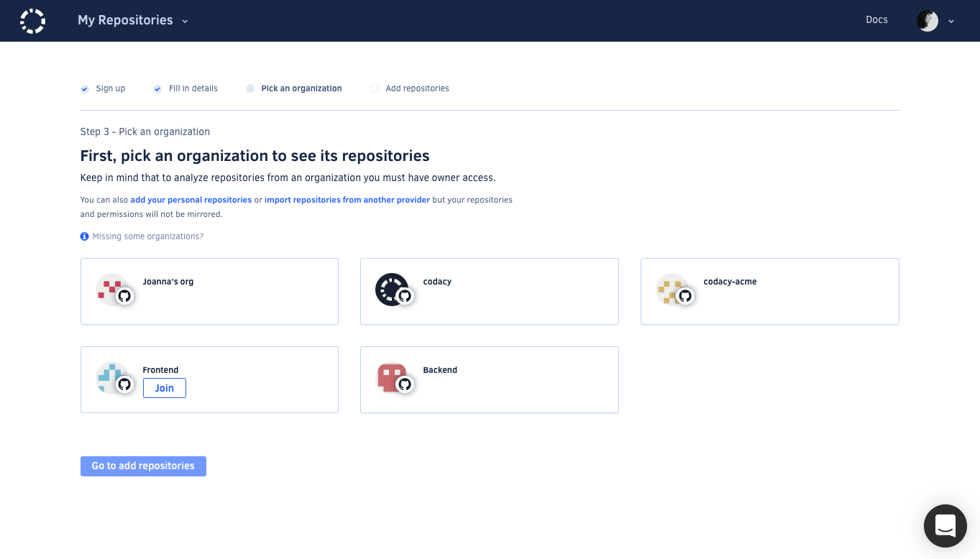This screenshot has height=559, width=980.
Task: Open import repositories from another provider link
Action: pyautogui.click(x=347, y=200)
